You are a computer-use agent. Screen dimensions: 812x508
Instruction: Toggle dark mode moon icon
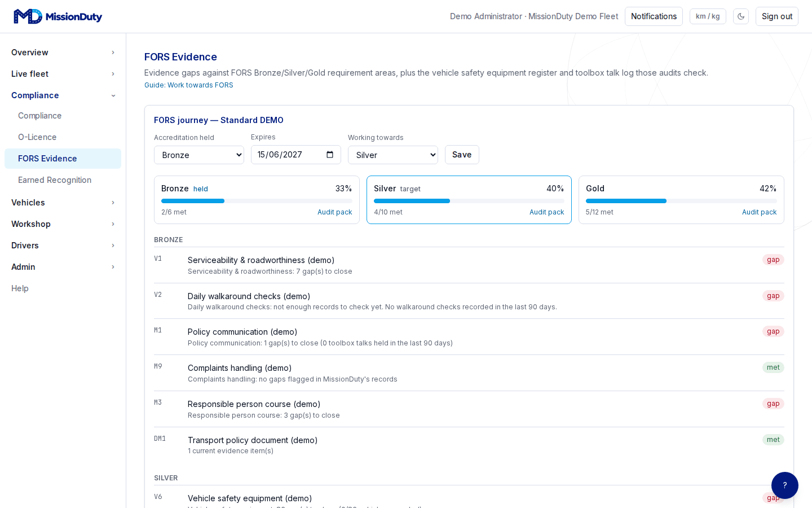pos(741,16)
